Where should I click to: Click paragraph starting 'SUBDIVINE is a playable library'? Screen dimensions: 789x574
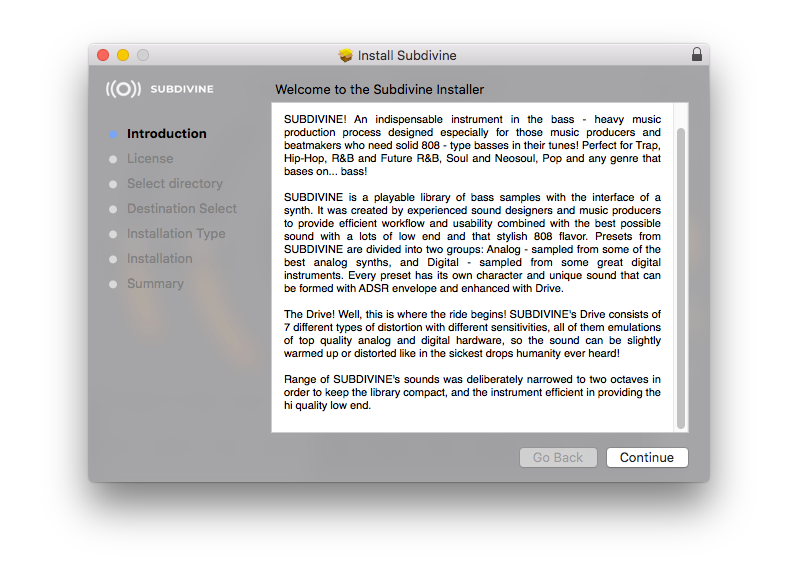click(x=472, y=242)
